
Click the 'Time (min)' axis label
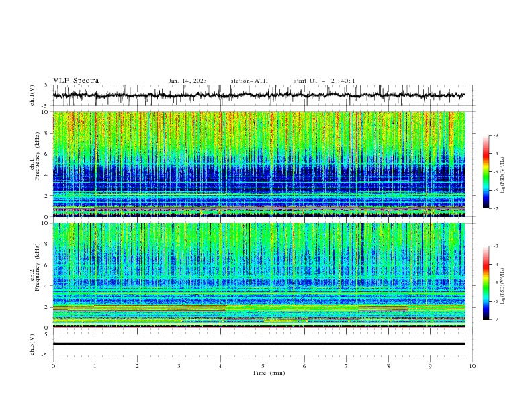(269, 373)
